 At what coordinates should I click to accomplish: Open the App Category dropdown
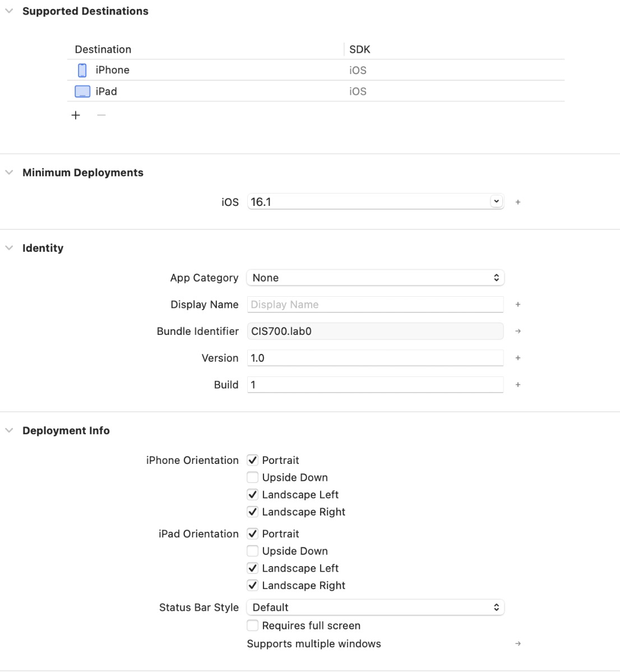(x=375, y=278)
